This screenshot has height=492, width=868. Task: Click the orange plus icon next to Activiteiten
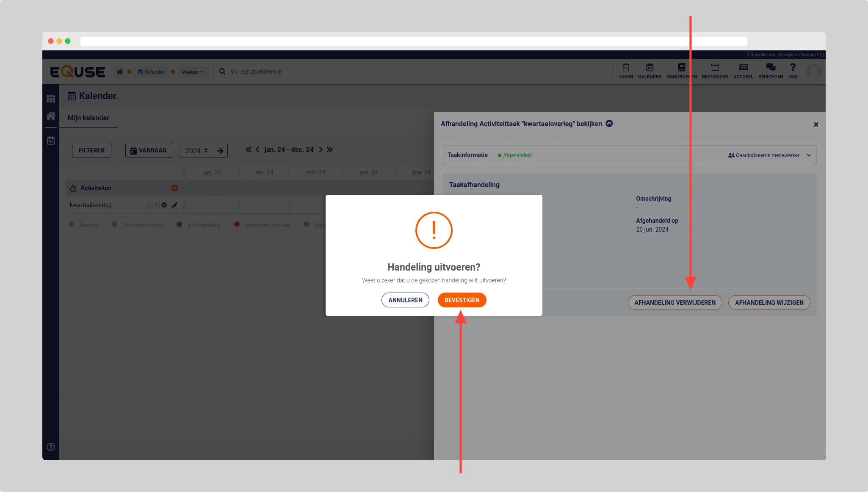point(174,188)
